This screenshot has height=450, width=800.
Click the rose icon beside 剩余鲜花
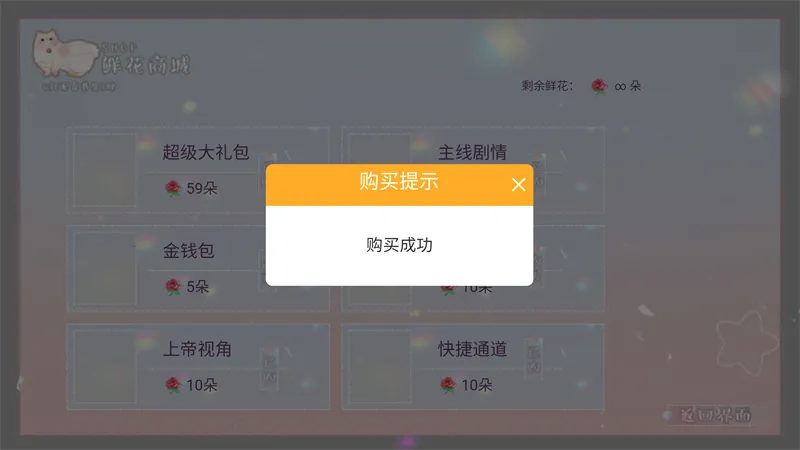pyautogui.click(x=599, y=86)
